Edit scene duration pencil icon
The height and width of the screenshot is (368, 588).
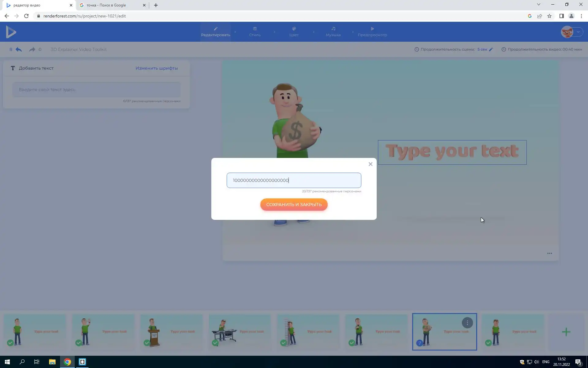[x=491, y=49]
